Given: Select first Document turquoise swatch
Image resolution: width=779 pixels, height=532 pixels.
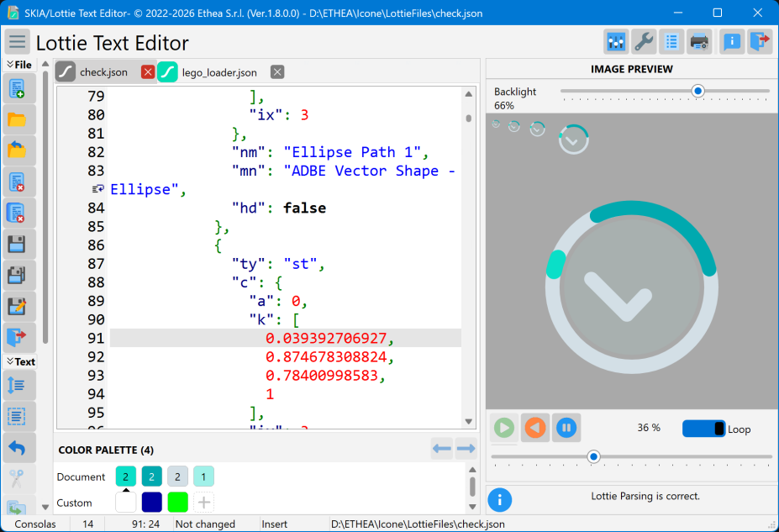Looking at the screenshot, I should pyautogui.click(x=126, y=477).
